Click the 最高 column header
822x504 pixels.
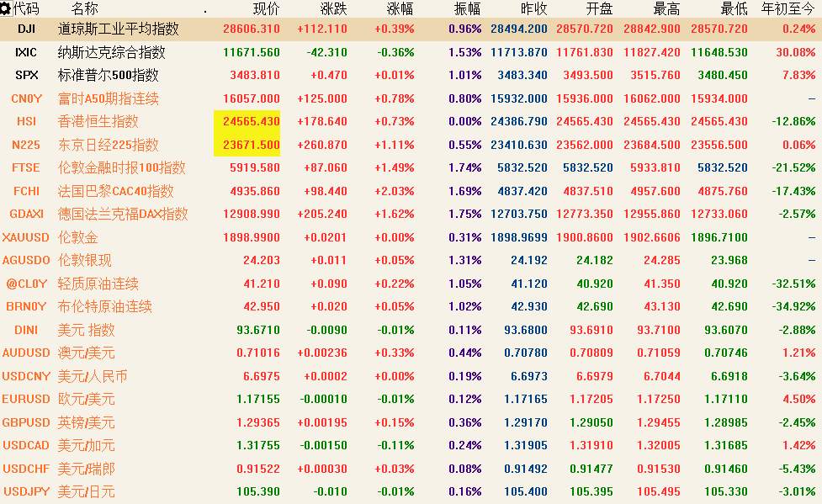pyautogui.click(x=667, y=9)
